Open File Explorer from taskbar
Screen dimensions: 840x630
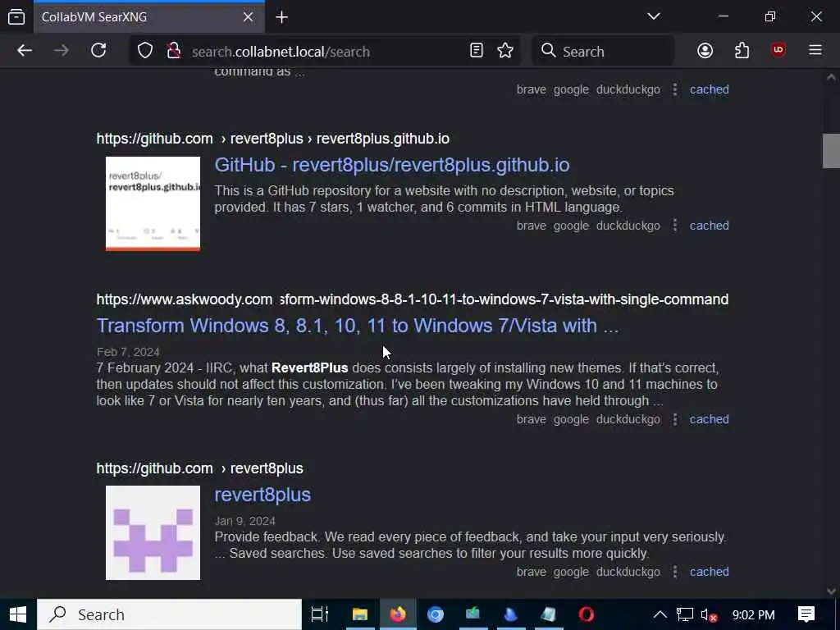[360, 614]
